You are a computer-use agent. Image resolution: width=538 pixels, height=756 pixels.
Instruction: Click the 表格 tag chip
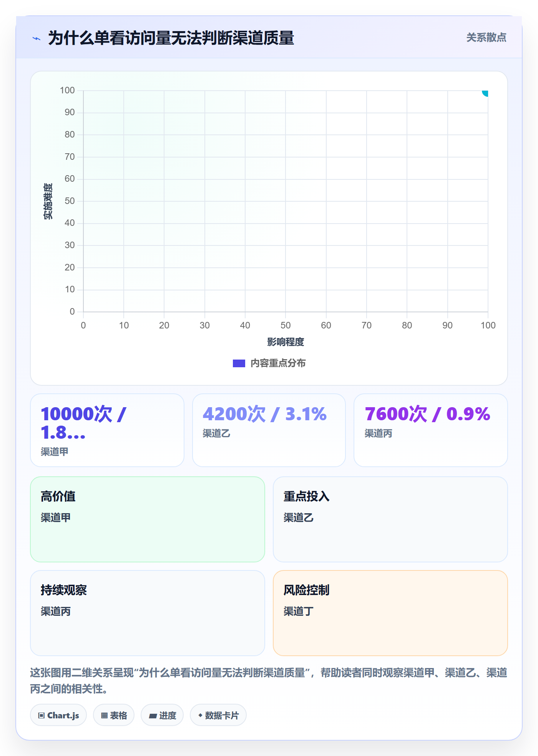coord(114,715)
